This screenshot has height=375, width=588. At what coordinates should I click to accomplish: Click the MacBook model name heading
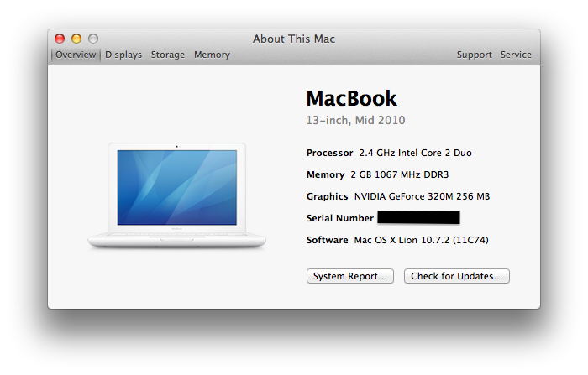(351, 98)
